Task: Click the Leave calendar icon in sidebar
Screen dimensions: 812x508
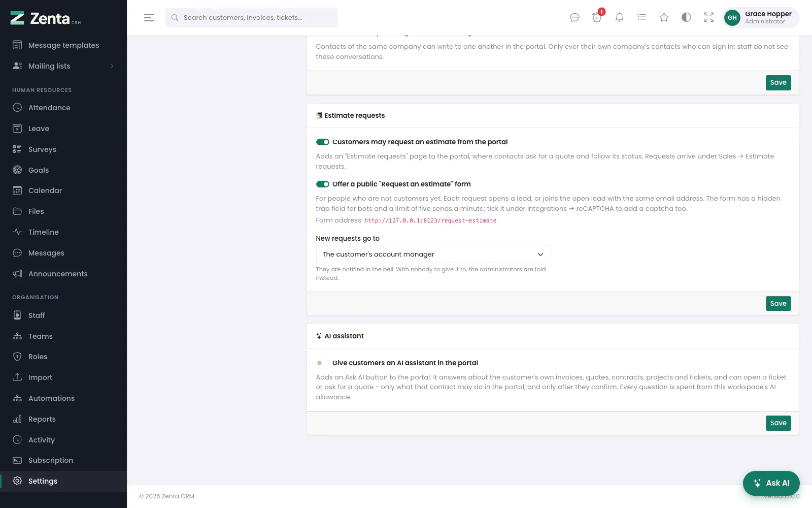Action: click(x=17, y=129)
